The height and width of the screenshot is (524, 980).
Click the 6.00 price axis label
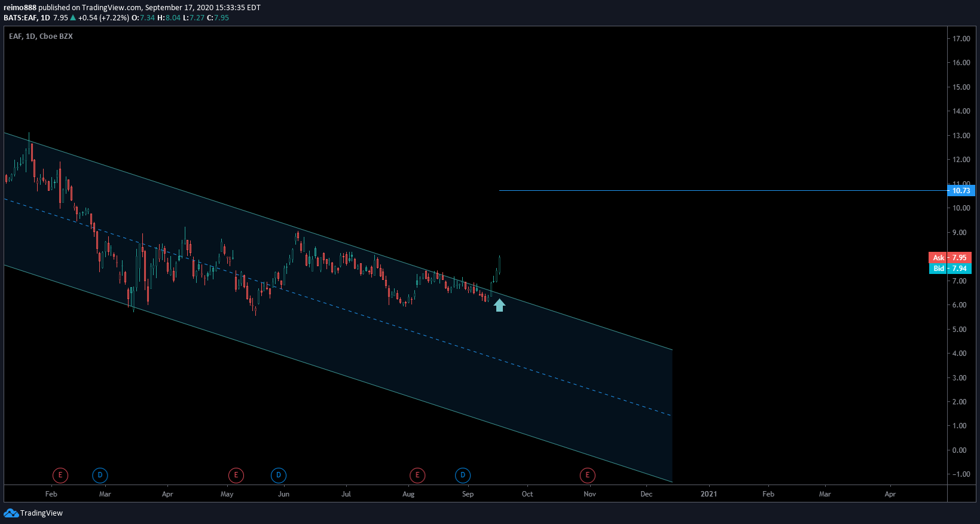click(x=960, y=305)
